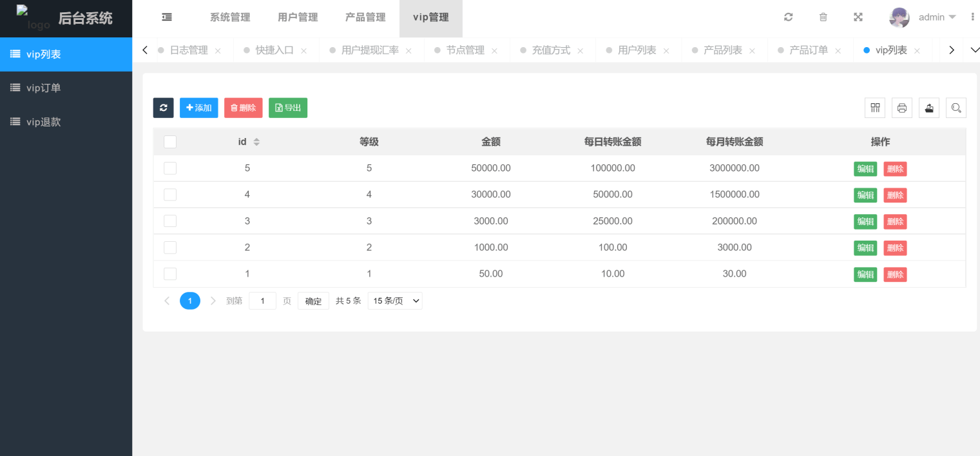Screen dimensions: 980x456
Task: Click the blue 添加 button
Action: pyautogui.click(x=199, y=108)
